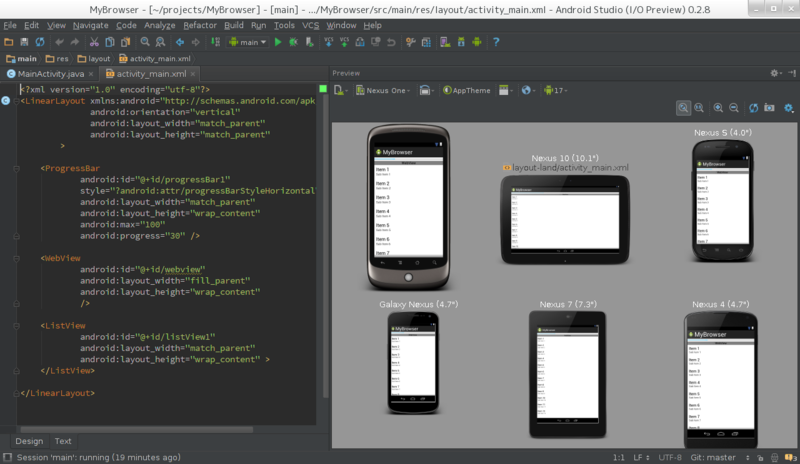Image resolution: width=800 pixels, height=464 pixels.
Task: Copy selection with the copy toolbar icon
Action: (x=109, y=42)
